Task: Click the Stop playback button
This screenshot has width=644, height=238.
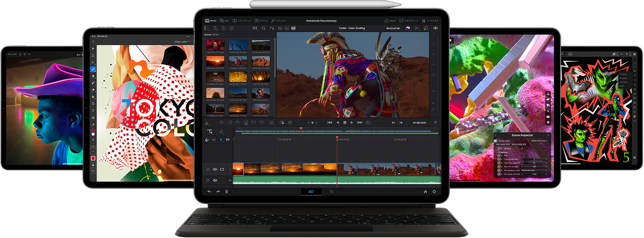Action: 345,123
